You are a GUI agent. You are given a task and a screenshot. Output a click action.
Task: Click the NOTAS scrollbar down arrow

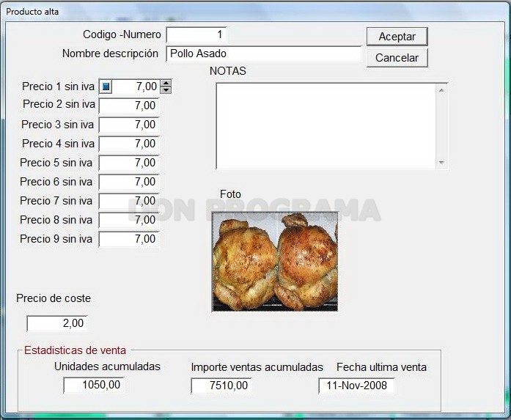441,162
